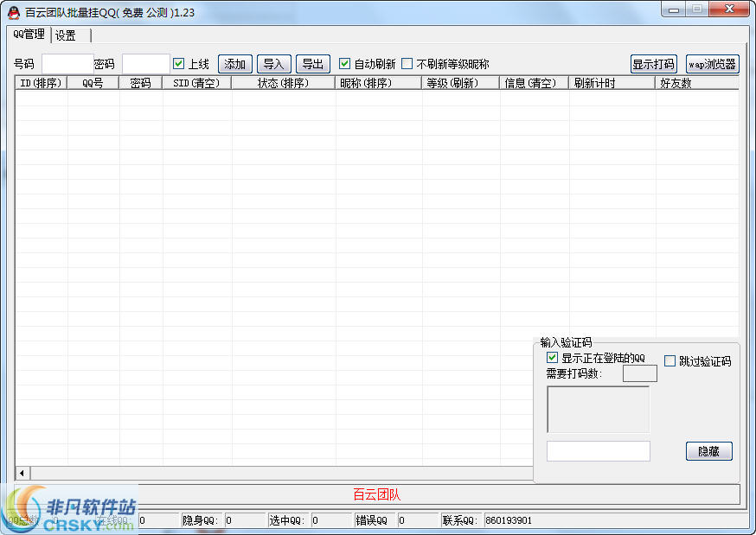Click the 选中QQ count field
Viewport: 756px width, 535px height.
pyautogui.click(x=331, y=520)
